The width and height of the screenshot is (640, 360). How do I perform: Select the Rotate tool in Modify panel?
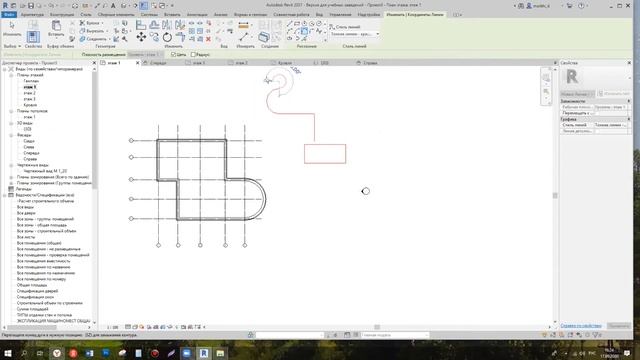[167, 37]
